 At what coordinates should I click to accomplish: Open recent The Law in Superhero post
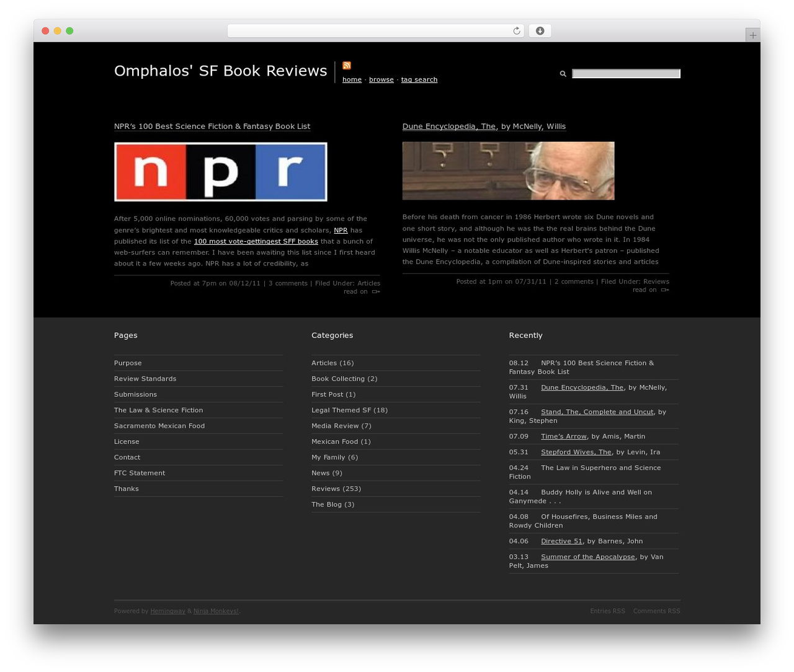point(585,472)
